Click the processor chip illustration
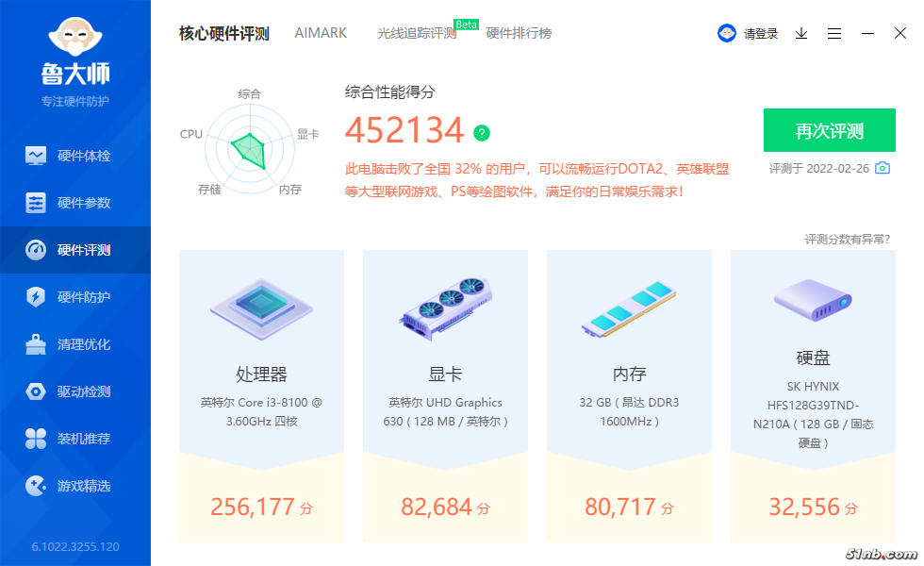The height and width of the screenshot is (566, 924). pyautogui.click(x=262, y=308)
